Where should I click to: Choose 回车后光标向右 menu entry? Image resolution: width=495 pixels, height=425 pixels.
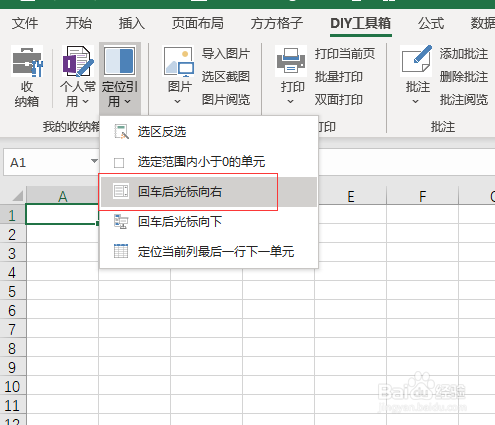pyautogui.click(x=209, y=192)
